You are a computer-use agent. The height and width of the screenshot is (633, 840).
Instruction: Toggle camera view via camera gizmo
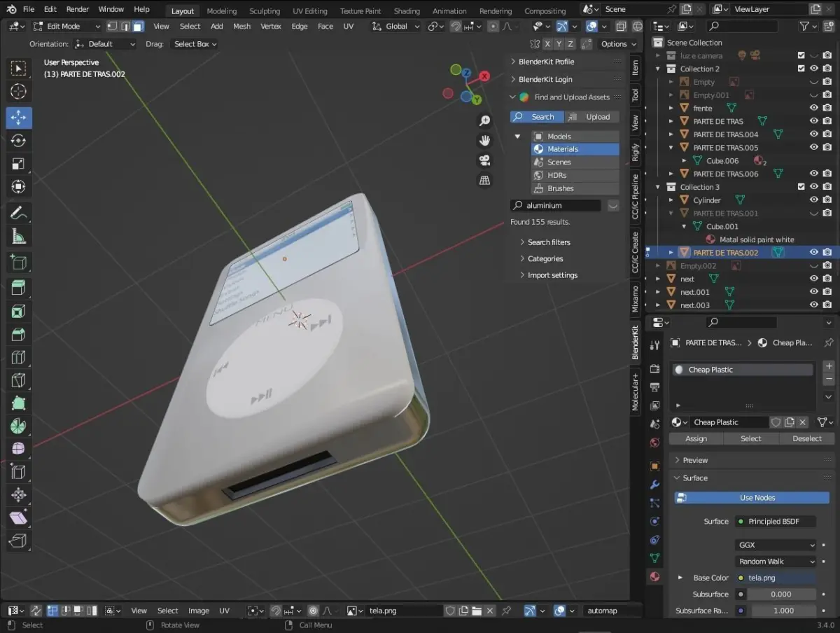pos(484,160)
